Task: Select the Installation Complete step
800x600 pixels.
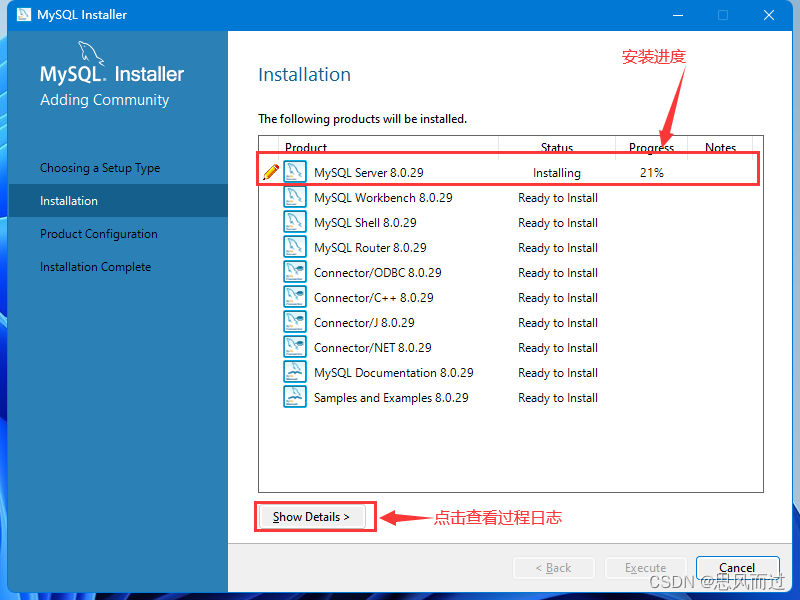Action: (95, 267)
